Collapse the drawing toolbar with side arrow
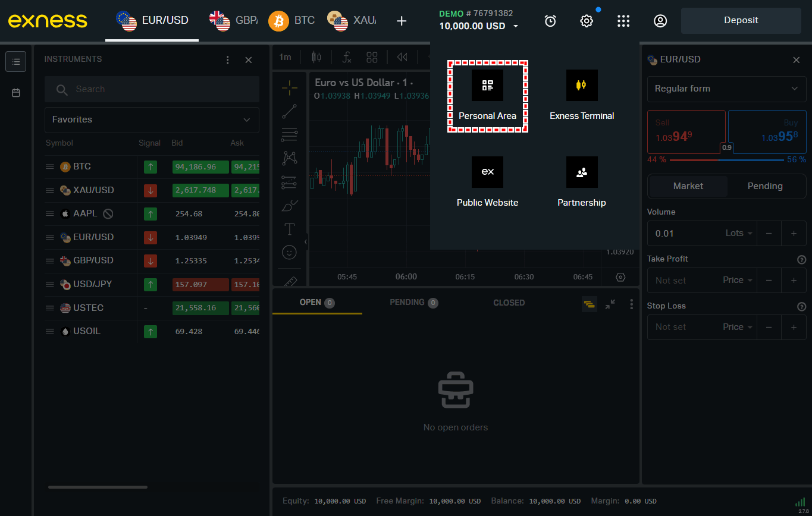The width and height of the screenshot is (812, 516). (x=306, y=241)
